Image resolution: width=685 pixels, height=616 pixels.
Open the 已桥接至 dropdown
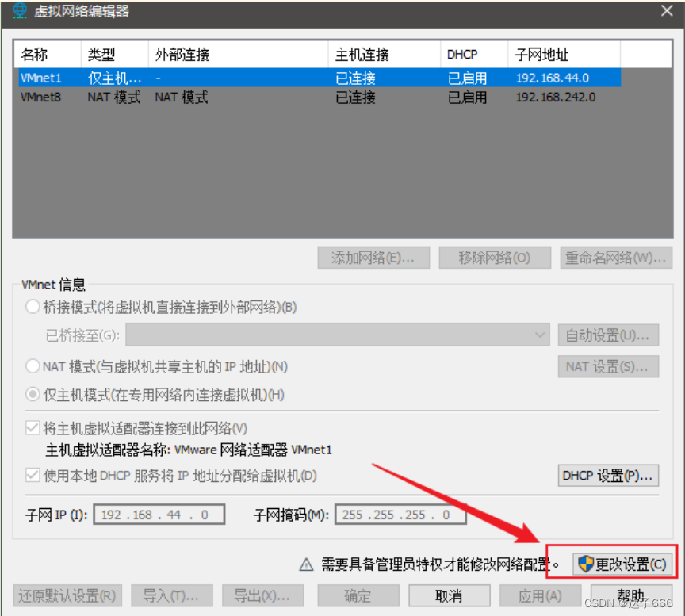click(x=337, y=335)
